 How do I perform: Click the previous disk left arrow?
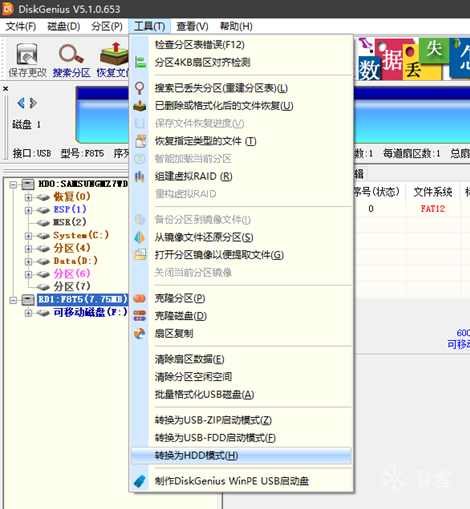[x=21, y=103]
